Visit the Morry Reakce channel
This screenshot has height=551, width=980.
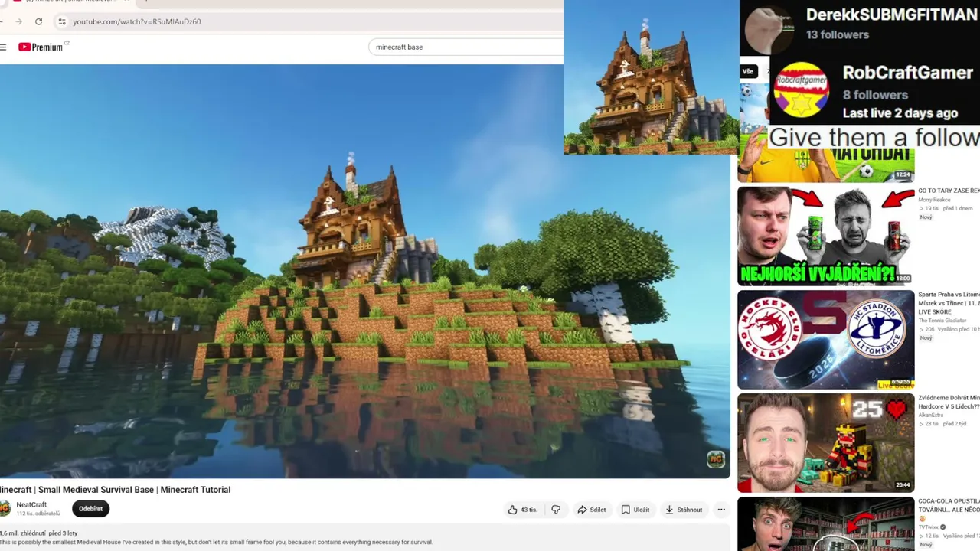(934, 200)
